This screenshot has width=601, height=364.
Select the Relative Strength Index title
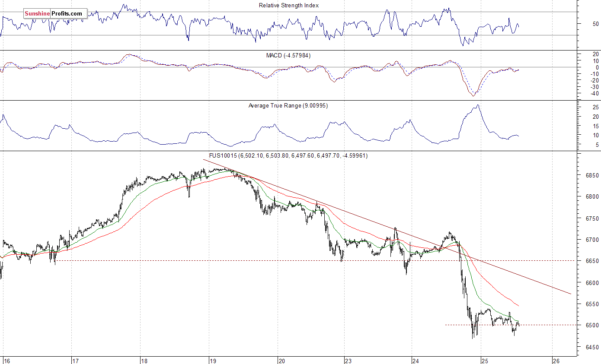289,6
